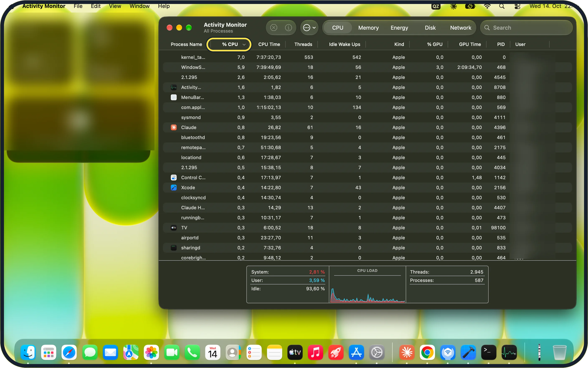Switch to the Memory tab

point(368,28)
